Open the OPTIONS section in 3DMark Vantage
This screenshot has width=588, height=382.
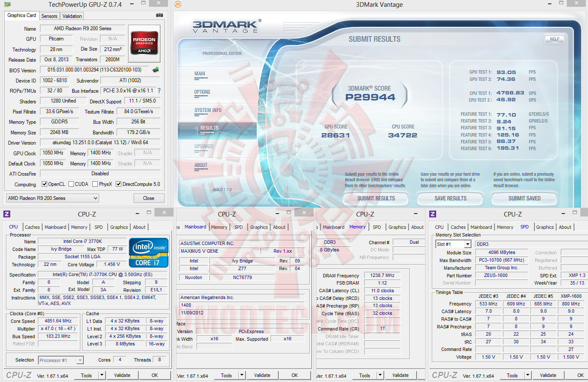202,92
